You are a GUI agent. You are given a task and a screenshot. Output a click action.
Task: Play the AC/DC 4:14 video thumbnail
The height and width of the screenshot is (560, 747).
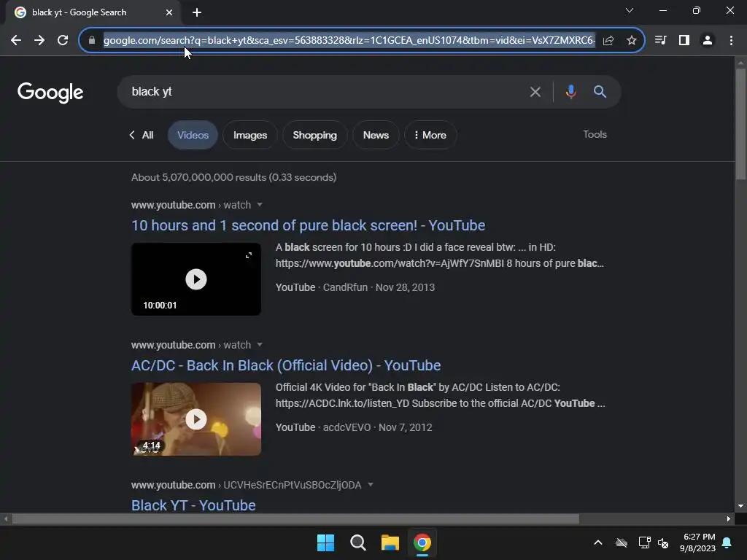(196, 419)
